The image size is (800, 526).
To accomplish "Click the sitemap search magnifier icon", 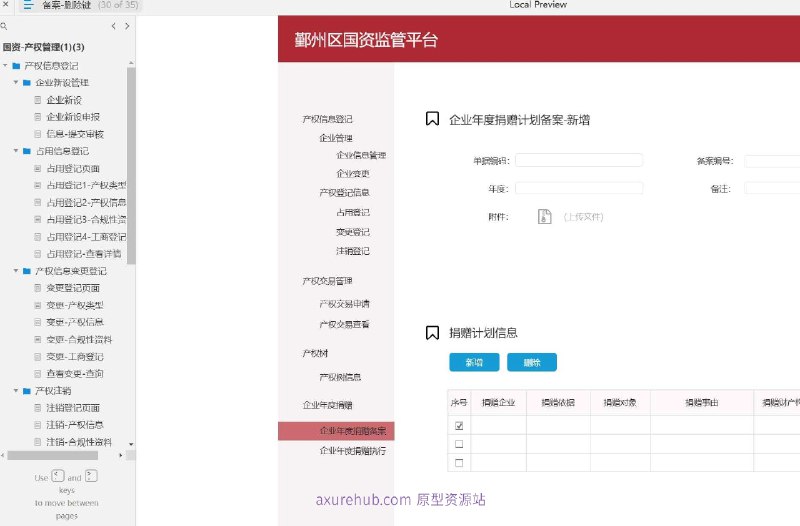I will point(4,26).
